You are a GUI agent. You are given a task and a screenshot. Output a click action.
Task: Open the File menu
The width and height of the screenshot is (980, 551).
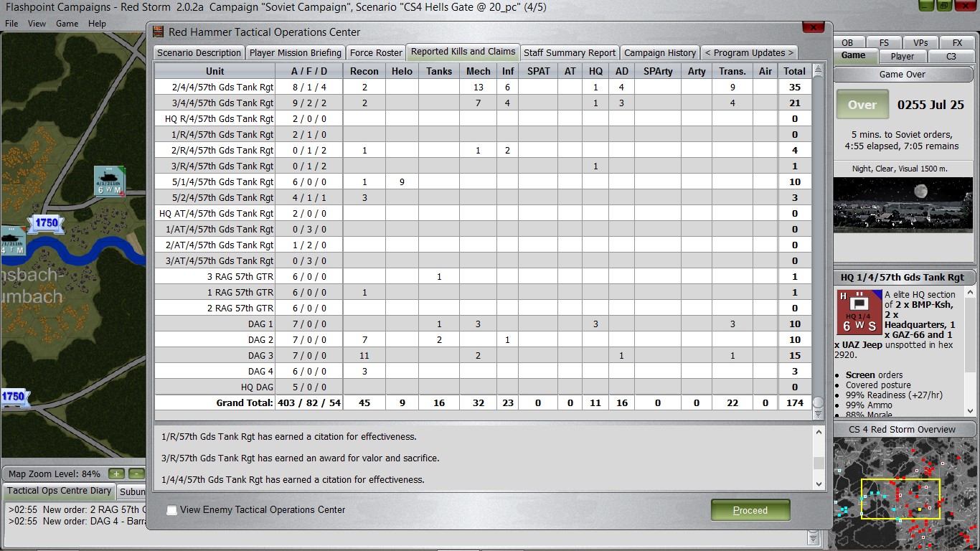click(11, 24)
